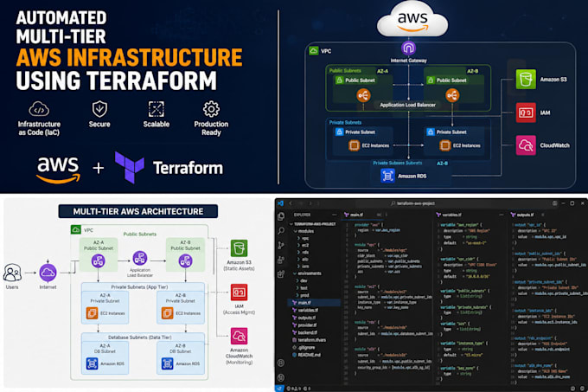Click the Application Load Balancer icon

[140, 258]
